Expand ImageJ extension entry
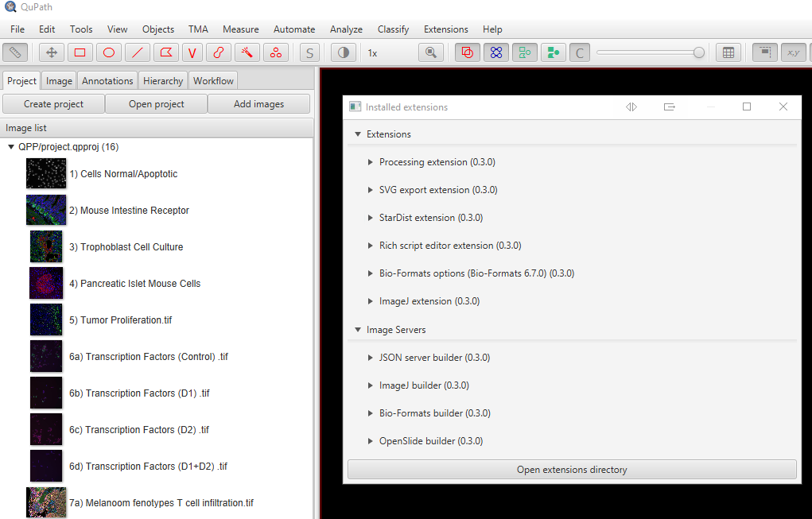812x519 pixels. click(371, 301)
